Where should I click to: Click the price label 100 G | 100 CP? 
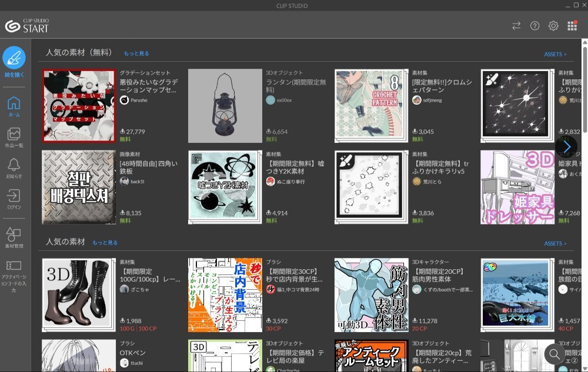point(138,329)
